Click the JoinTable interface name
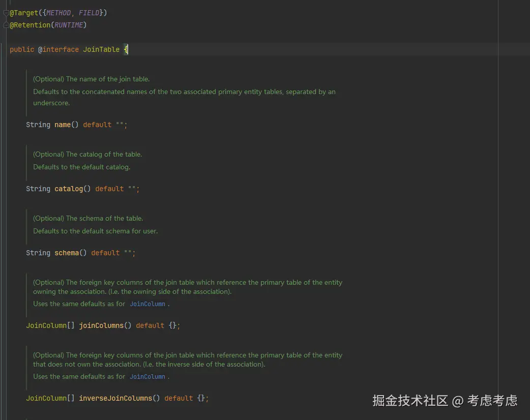The width and height of the screenshot is (530, 420). [x=101, y=49]
